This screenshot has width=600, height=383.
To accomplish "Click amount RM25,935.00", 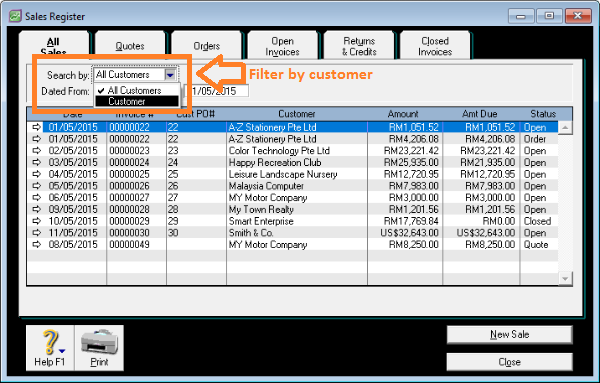I will click(x=411, y=163).
